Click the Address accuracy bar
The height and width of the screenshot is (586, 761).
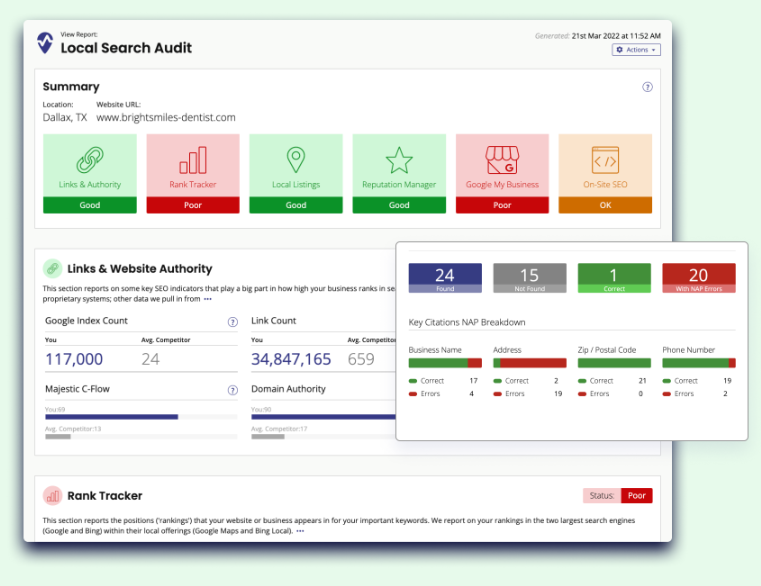coord(529,363)
